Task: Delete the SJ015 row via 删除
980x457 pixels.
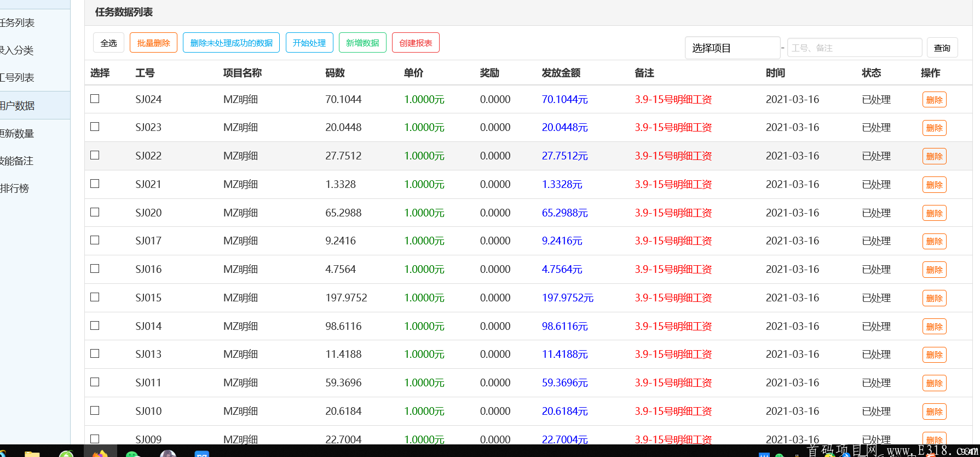Action: click(934, 298)
